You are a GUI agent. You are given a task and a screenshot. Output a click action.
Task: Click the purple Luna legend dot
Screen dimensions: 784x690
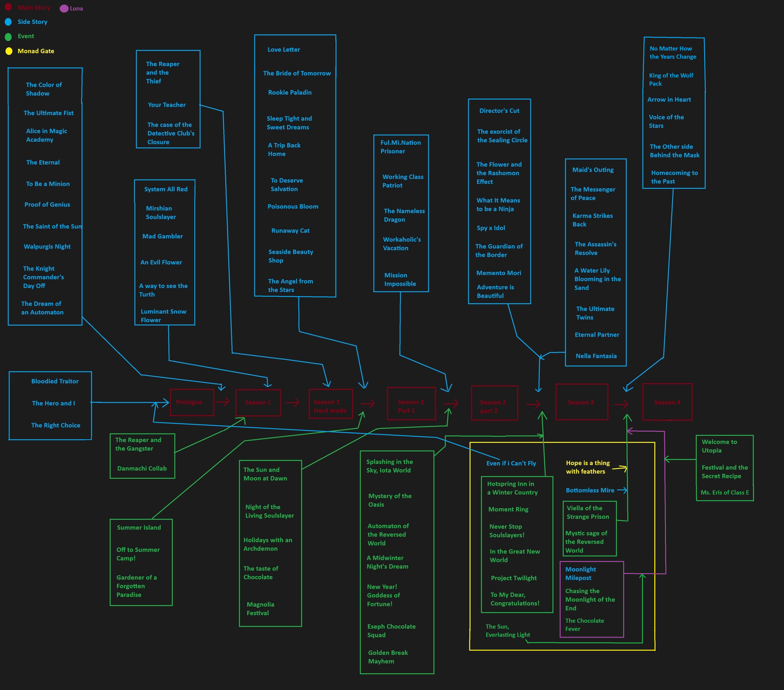click(64, 8)
